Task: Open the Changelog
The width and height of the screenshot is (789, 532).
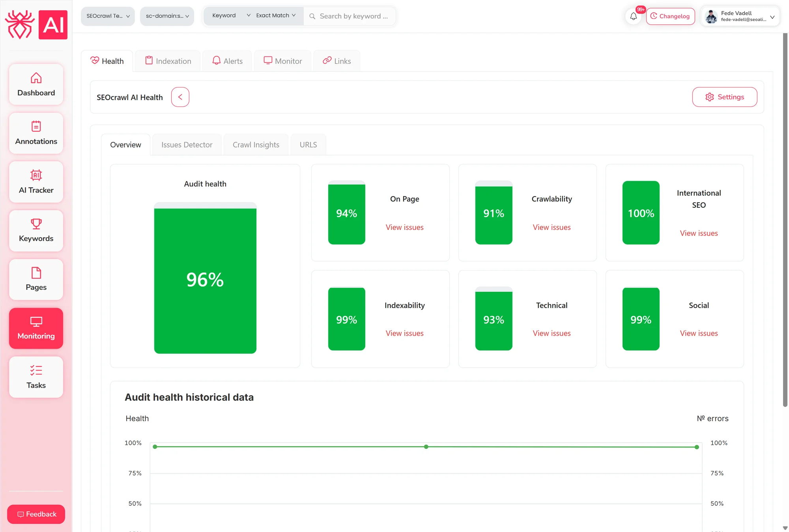Action: (670, 16)
